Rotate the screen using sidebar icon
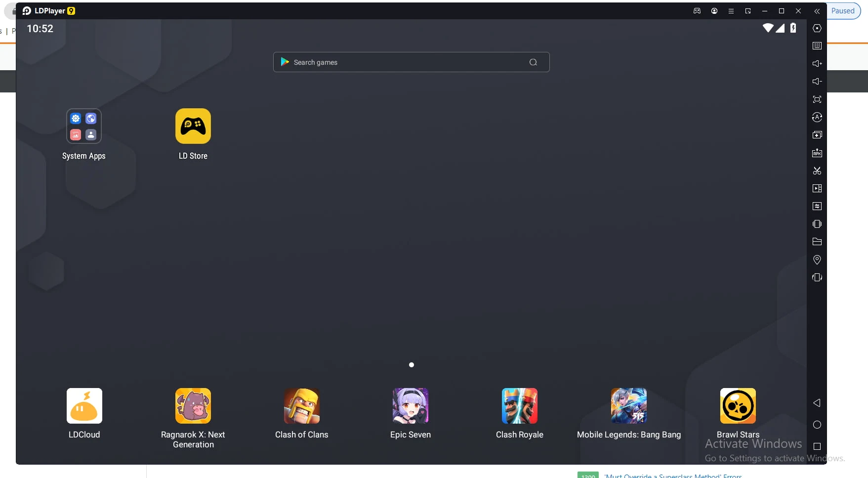This screenshot has height=478, width=868. [817, 277]
